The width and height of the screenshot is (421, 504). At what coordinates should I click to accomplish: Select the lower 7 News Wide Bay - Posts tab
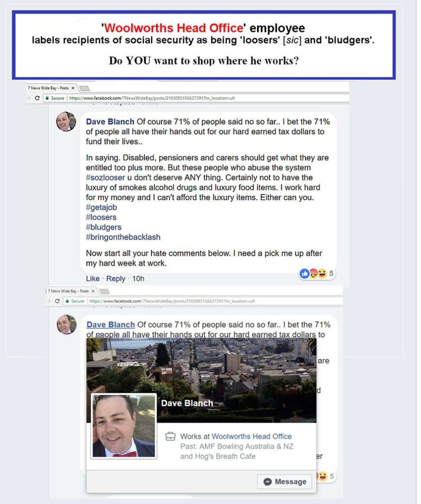point(68,291)
